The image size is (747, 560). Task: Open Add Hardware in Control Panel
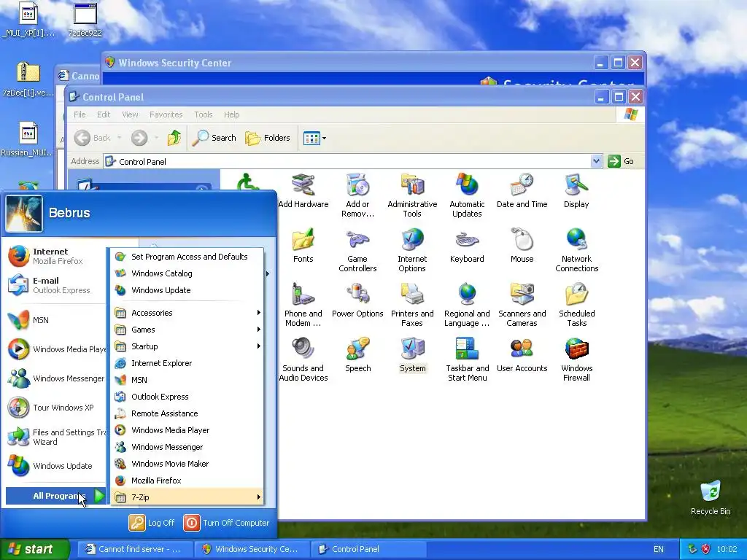[303, 192]
